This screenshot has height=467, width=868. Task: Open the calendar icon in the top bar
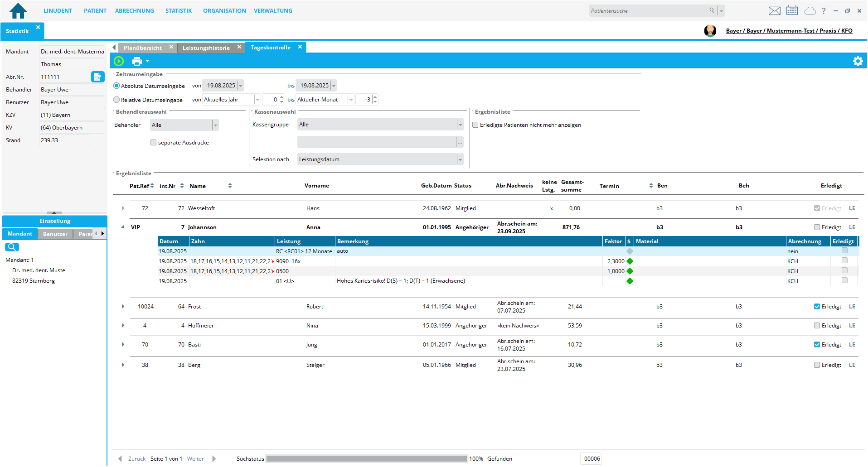tap(792, 11)
